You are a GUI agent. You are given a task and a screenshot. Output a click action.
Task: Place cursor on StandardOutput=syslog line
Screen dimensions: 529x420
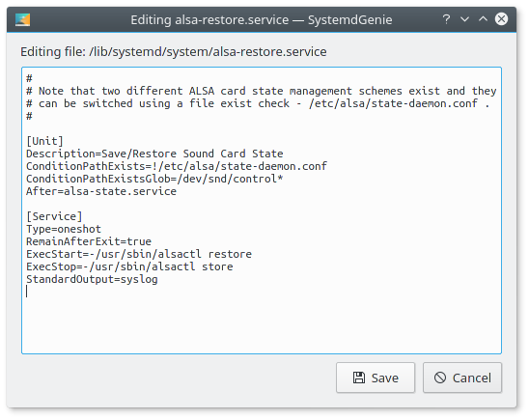[x=92, y=279]
